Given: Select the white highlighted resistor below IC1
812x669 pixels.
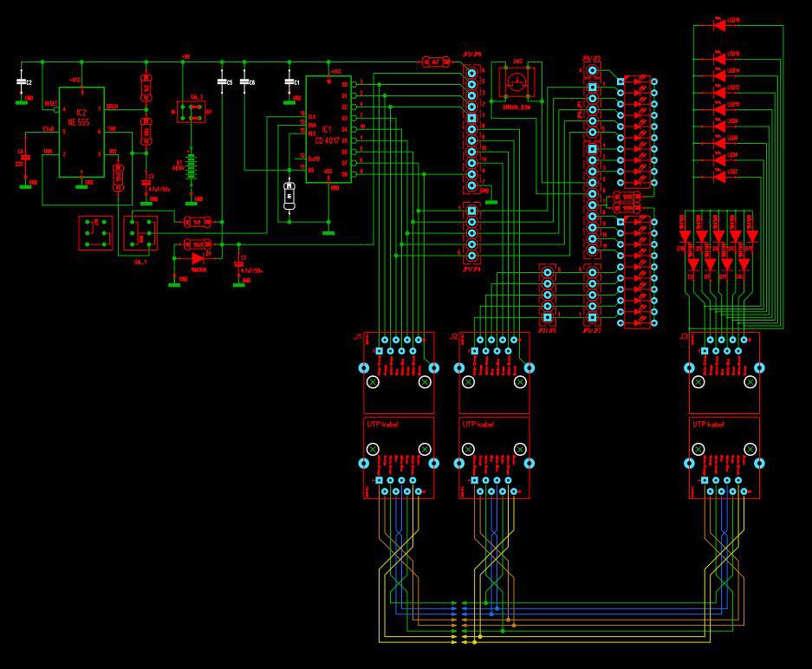Looking at the screenshot, I should (x=289, y=196).
